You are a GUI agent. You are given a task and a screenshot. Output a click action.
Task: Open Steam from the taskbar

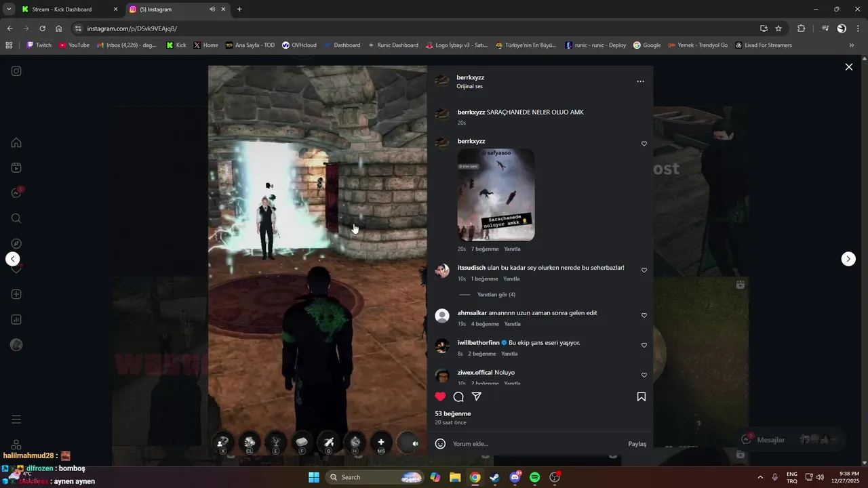click(x=495, y=477)
